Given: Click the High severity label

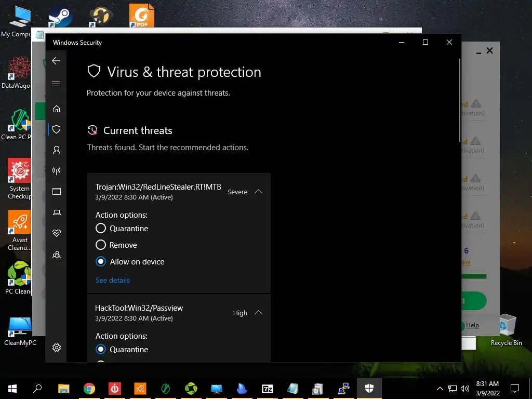Looking at the screenshot, I should [x=240, y=313].
